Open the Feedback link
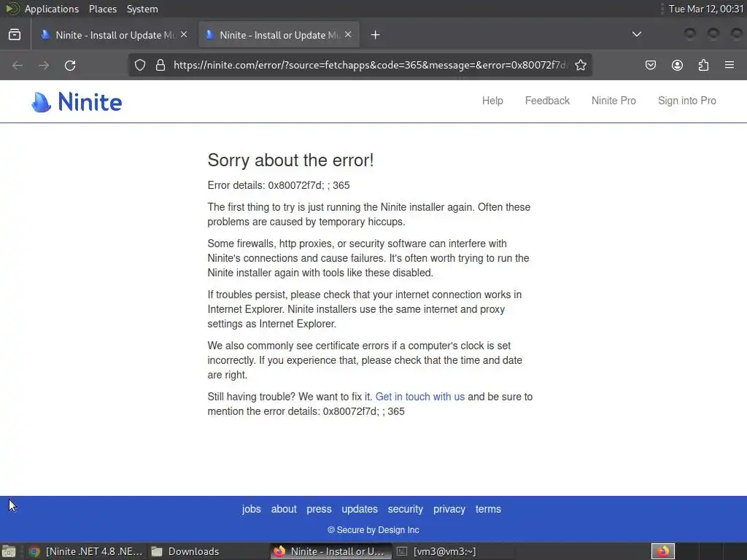The width and height of the screenshot is (747, 560). click(x=547, y=101)
